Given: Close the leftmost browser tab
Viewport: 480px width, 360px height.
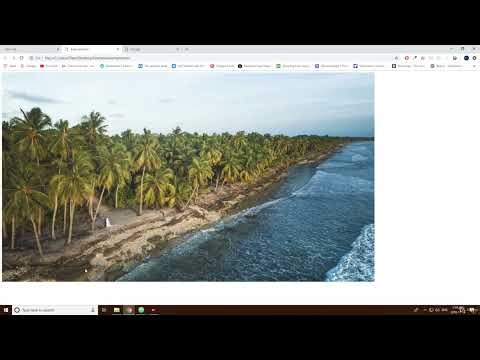Looking at the screenshot, I should (x=58, y=49).
